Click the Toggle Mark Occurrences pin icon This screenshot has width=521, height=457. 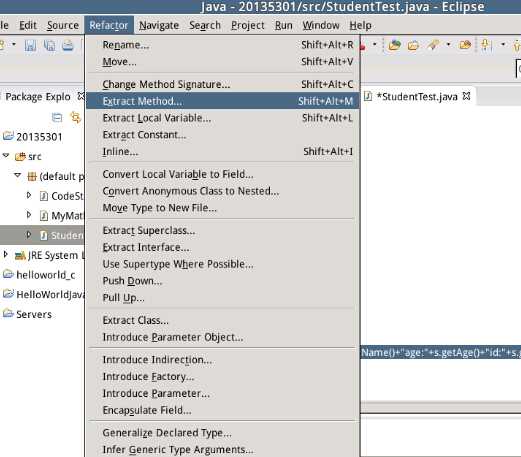pos(486,45)
